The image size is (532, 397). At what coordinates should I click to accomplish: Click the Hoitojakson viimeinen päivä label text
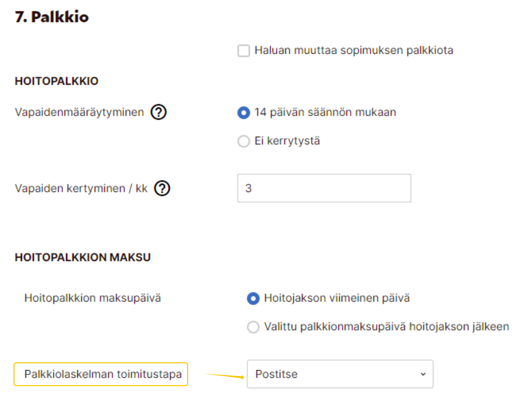click(337, 298)
